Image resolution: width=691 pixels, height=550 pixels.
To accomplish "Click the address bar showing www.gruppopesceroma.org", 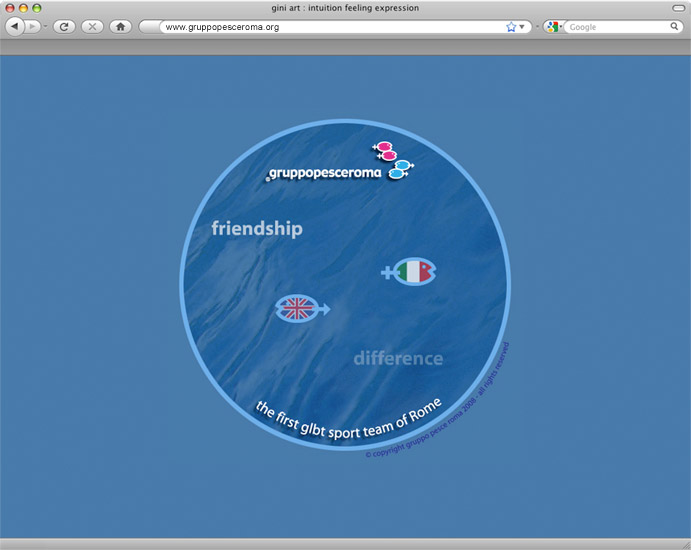I will coord(330,27).
